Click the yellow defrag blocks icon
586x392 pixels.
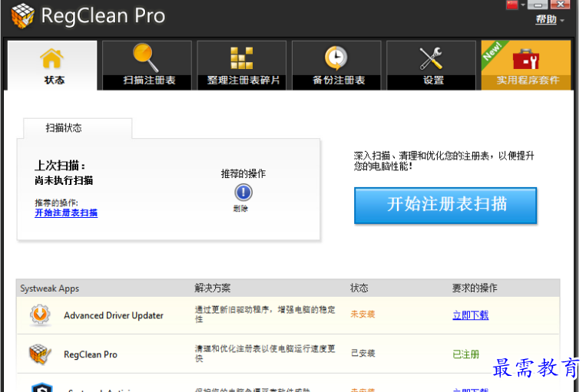pyautogui.click(x=242, y=58)
